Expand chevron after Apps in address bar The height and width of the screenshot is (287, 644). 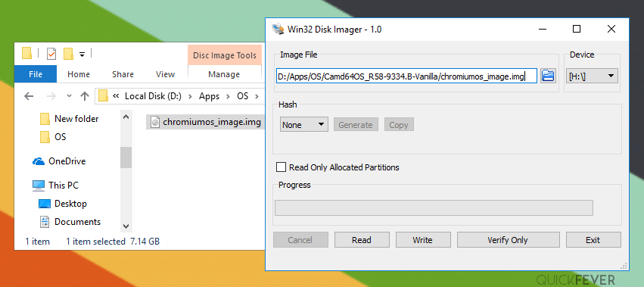pyautogui.click(x=228, y=96)
